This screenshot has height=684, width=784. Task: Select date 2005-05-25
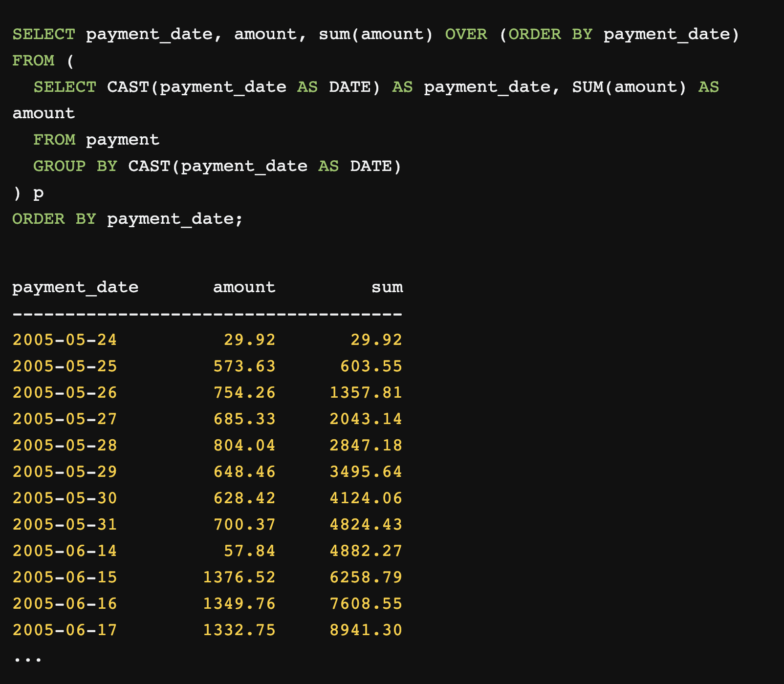pyautogui.click(x=65, y=366)
